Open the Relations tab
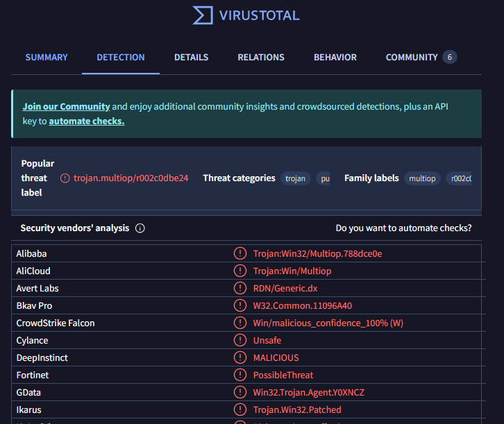This screenshot has width=504, height=424. pos(261,57)
